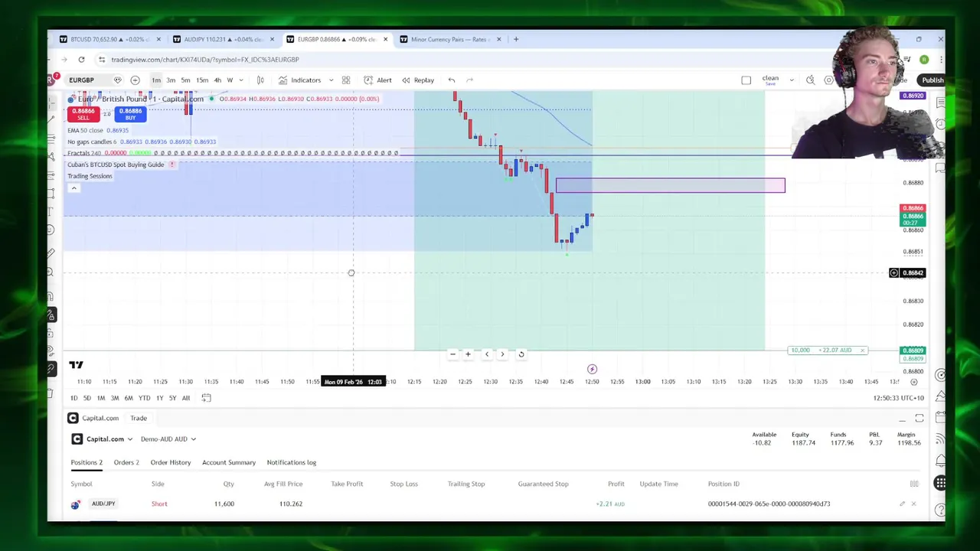
Task: Create an Alert
Action: coord(377,80)
